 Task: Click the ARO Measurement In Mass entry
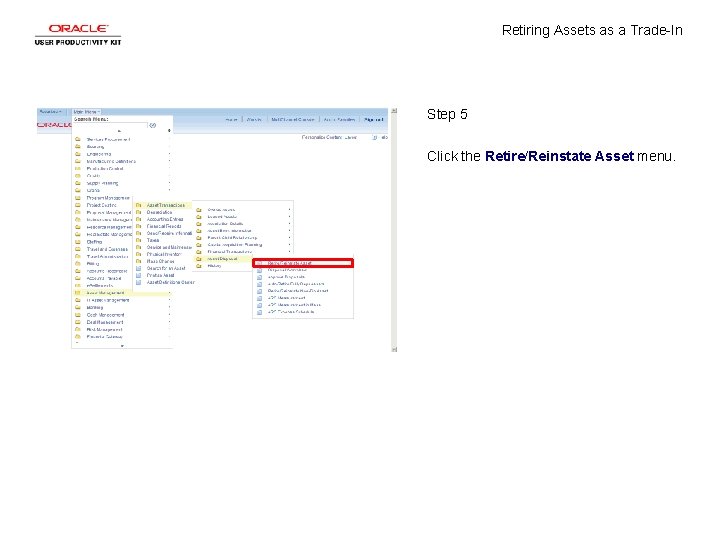[294, 305]
